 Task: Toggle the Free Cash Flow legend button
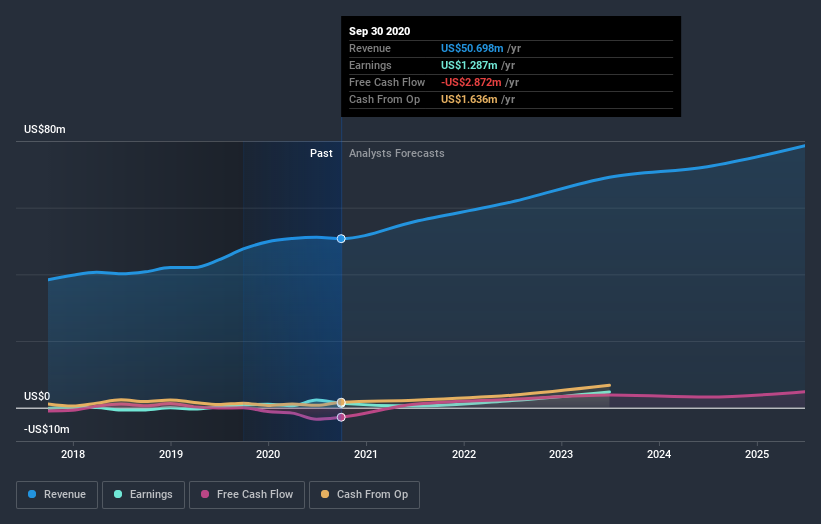point(247,495)
